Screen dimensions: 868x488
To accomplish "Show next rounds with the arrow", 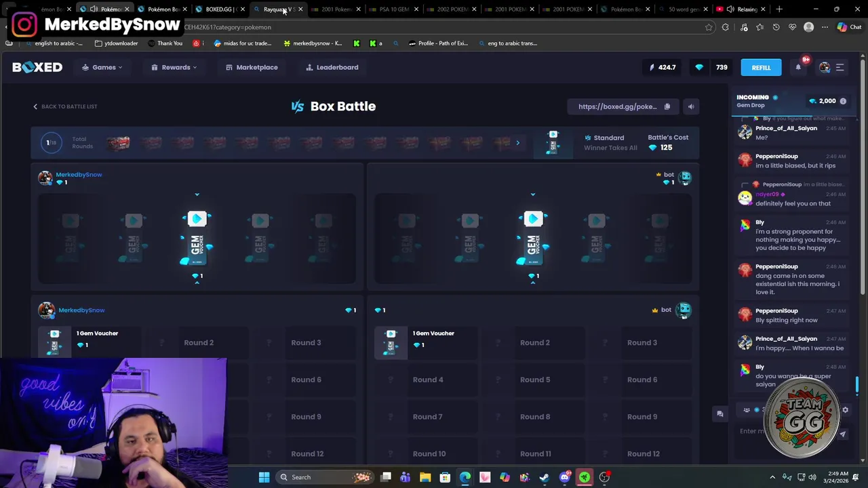I will [x=517, y=143].
